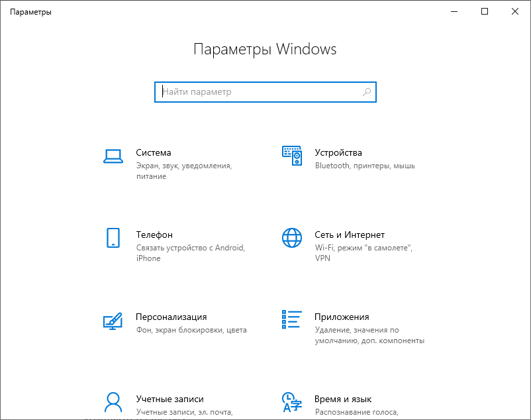Open the Время и язык title

click(x=343, y=399)
